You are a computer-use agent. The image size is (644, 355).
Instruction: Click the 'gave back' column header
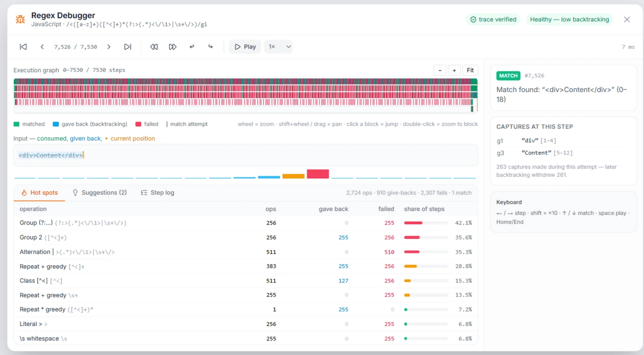pyautogui.click(x=333, y=209)
